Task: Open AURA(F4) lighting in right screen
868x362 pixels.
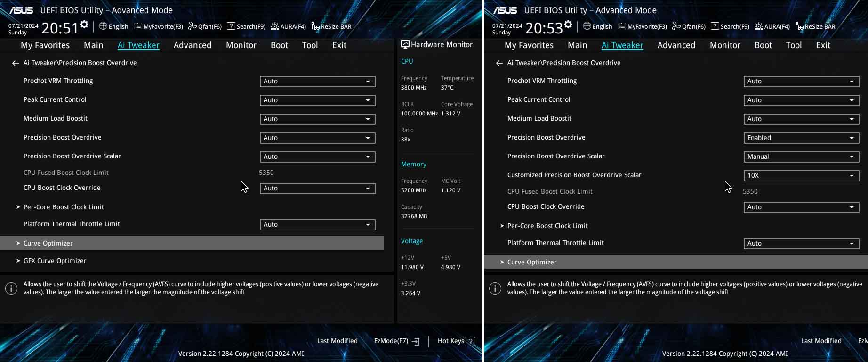Action: [x=772, y=26]
